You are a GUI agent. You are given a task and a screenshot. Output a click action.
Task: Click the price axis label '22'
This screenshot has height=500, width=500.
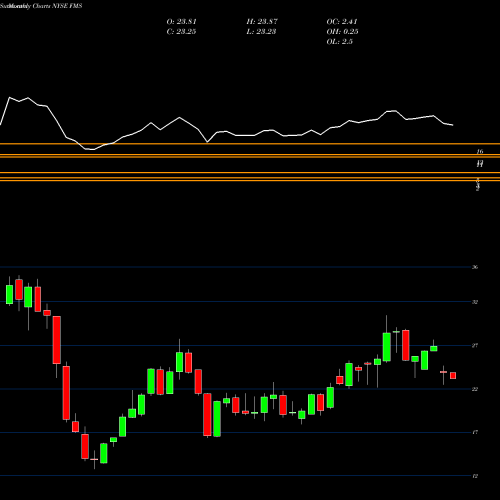point(475,389)
